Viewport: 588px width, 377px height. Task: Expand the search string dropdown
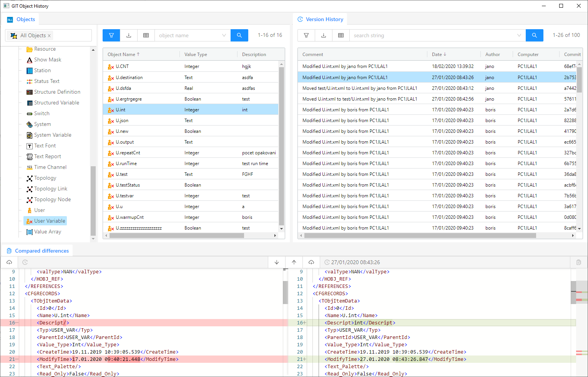click(519, 35)
